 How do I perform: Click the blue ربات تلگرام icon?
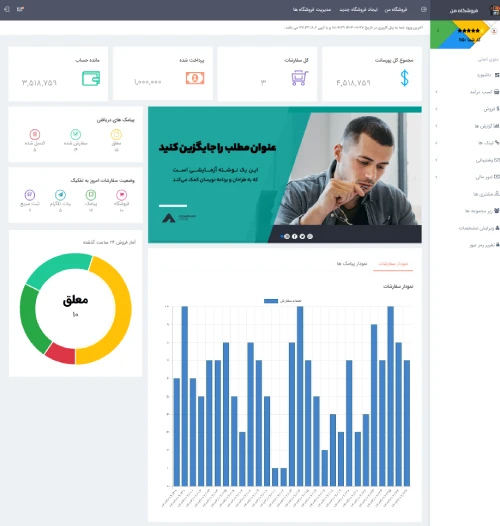pyautogui.click(x=60, y=195)
